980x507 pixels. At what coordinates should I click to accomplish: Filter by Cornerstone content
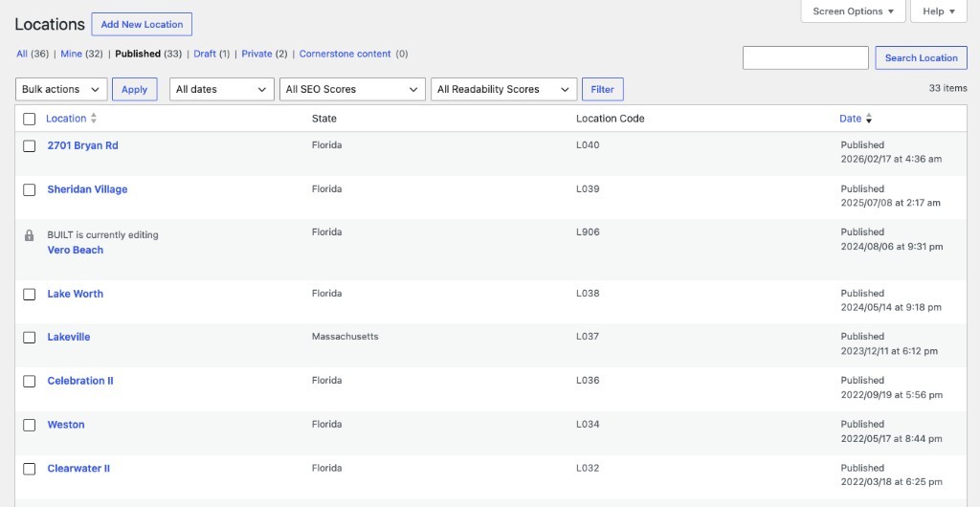click(345, 54)
